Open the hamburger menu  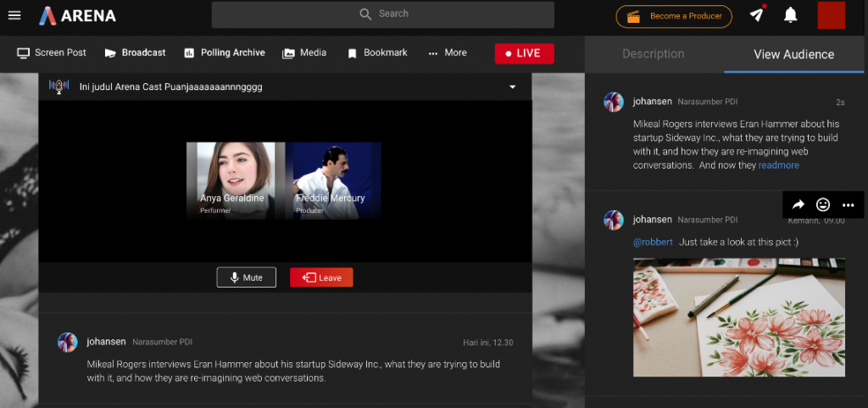pos(14,15)
